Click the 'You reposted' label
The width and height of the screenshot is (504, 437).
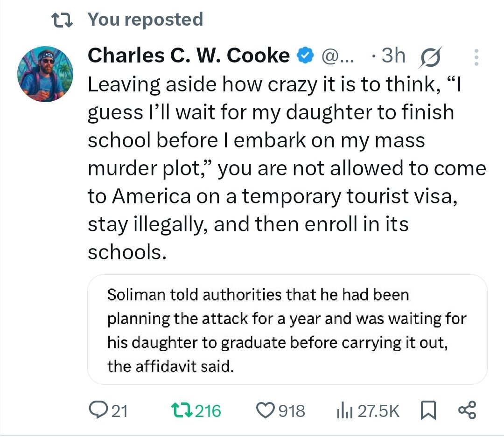tap(145, 20)
